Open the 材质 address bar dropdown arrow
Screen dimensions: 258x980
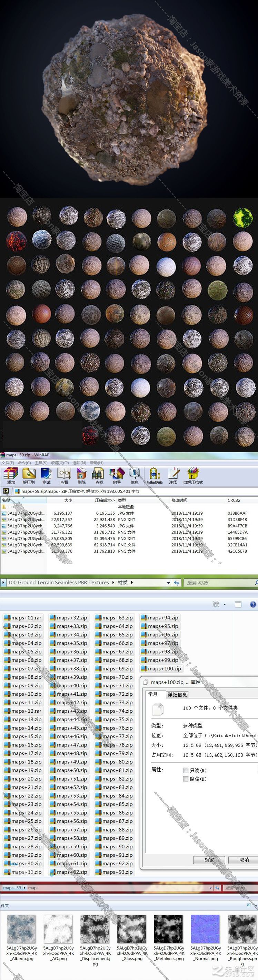(x=169, y=583)
